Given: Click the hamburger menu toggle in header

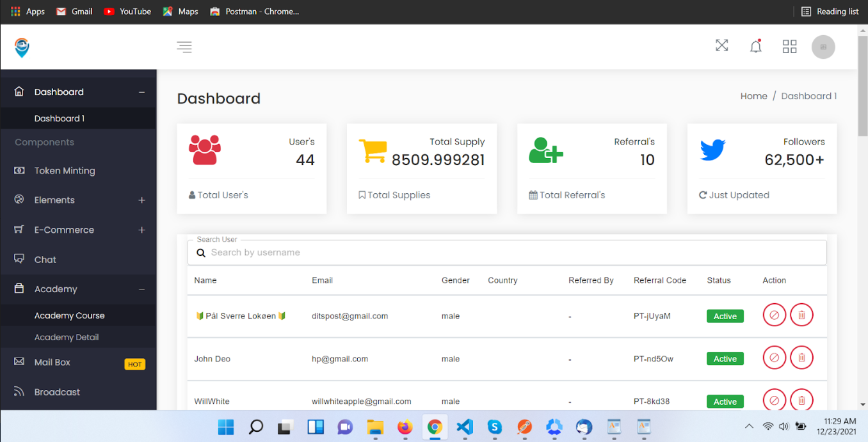Looking at the screenshot, I should (x=184, y=47).
